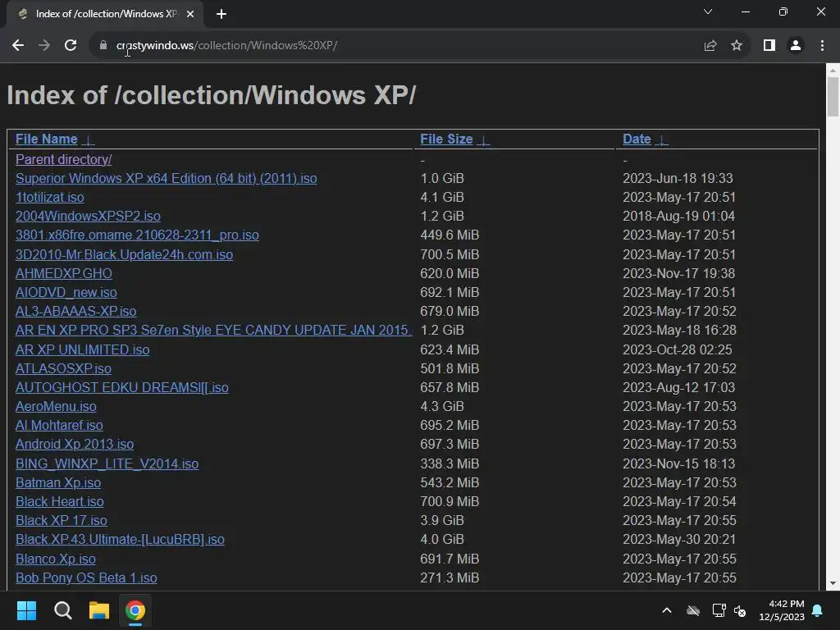Bookmark this page with the star
Screen dimensions: 840x630
click(737, 46)
